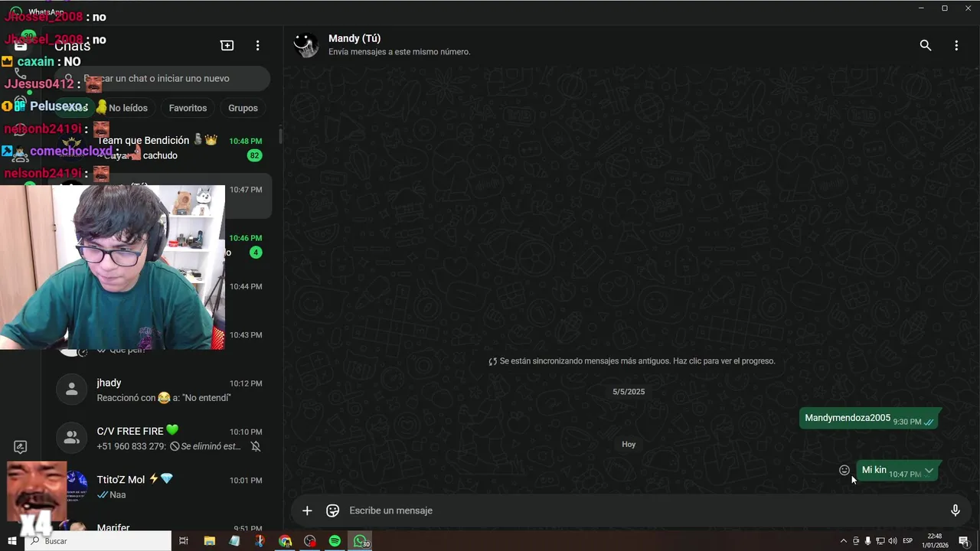React to the 'Mi kin' message with the emoji icon
980x551 pixels.
click(844, 470)
